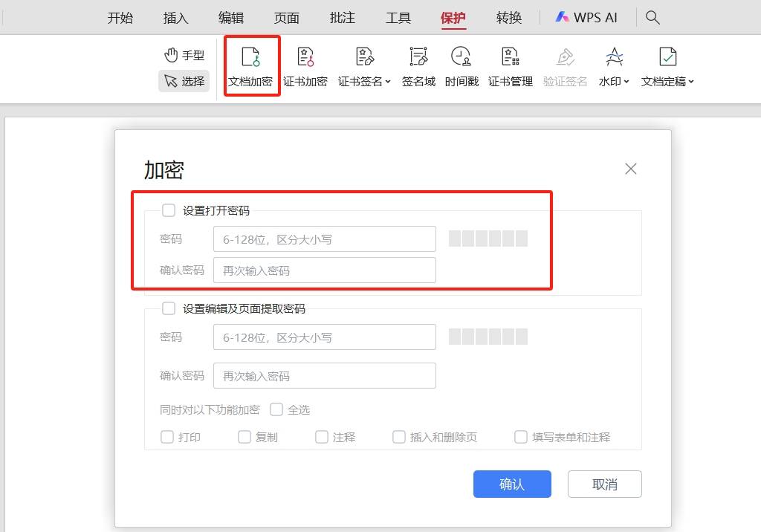Expand the 证书签名 dropdown arrow

tap(388, 82)
